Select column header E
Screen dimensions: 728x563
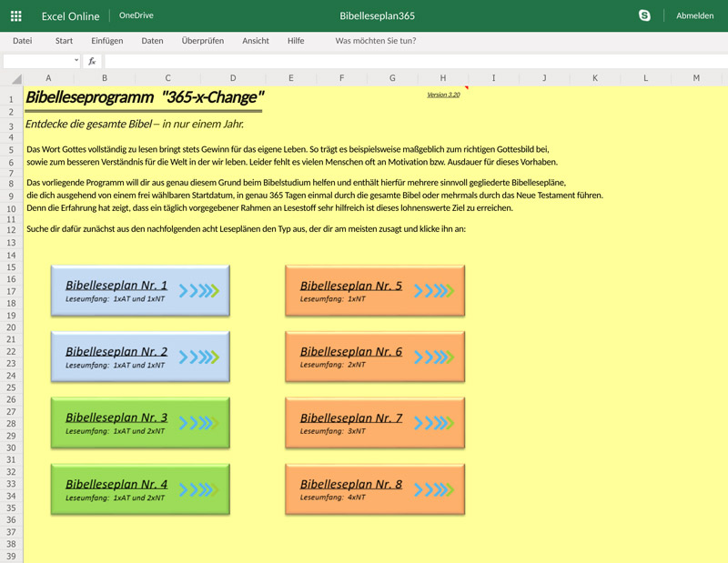pos(290,78)
